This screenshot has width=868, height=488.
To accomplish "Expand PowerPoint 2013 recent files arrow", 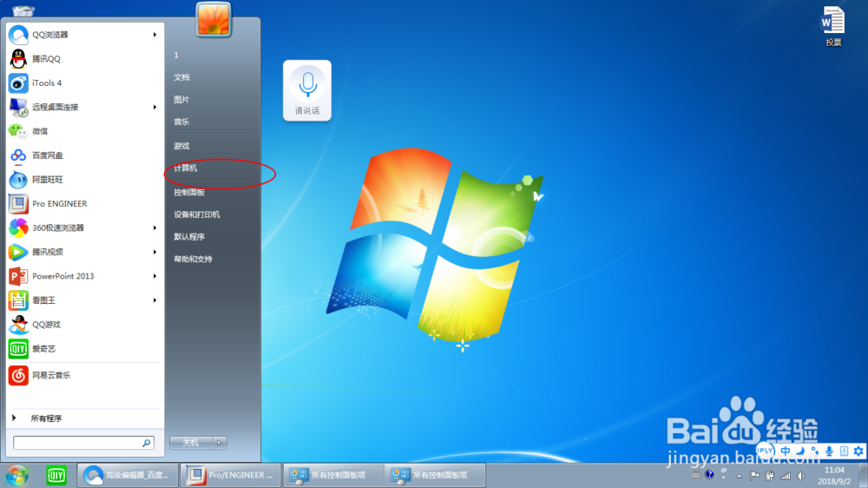I will pyautogui.click(x=155, y=276).
